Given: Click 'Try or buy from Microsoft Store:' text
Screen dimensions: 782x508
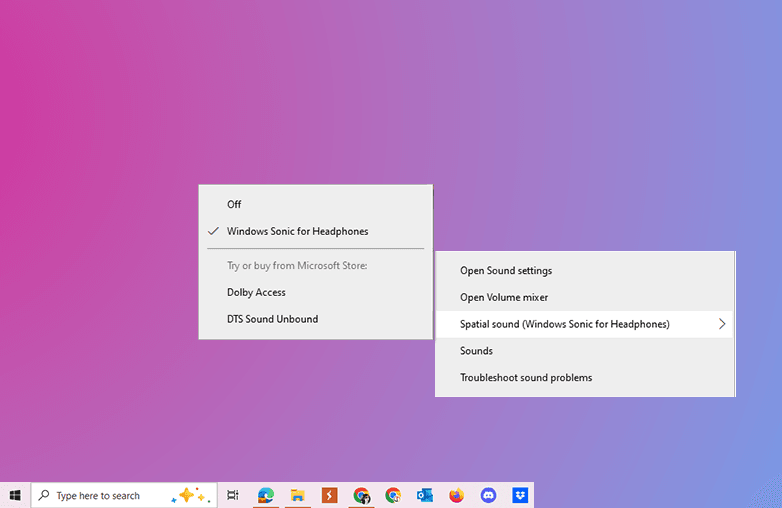Looking at the screenshot, I should (x=297, y=266).
